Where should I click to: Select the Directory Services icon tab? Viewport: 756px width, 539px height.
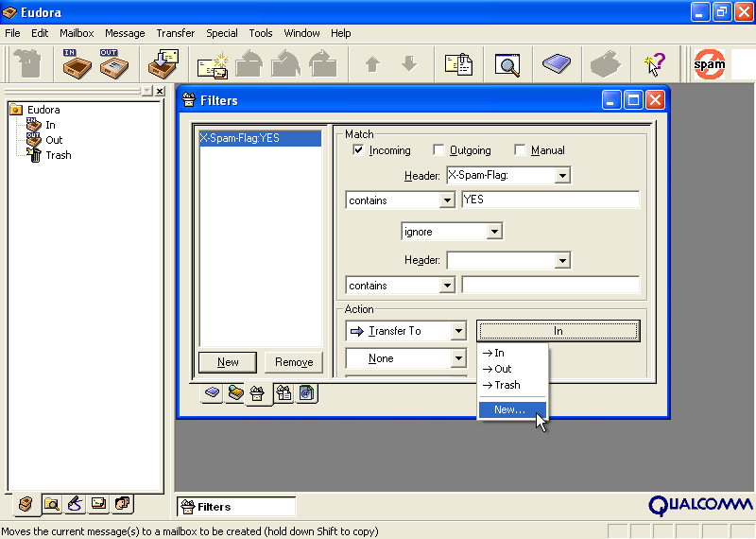click(306, 392)
